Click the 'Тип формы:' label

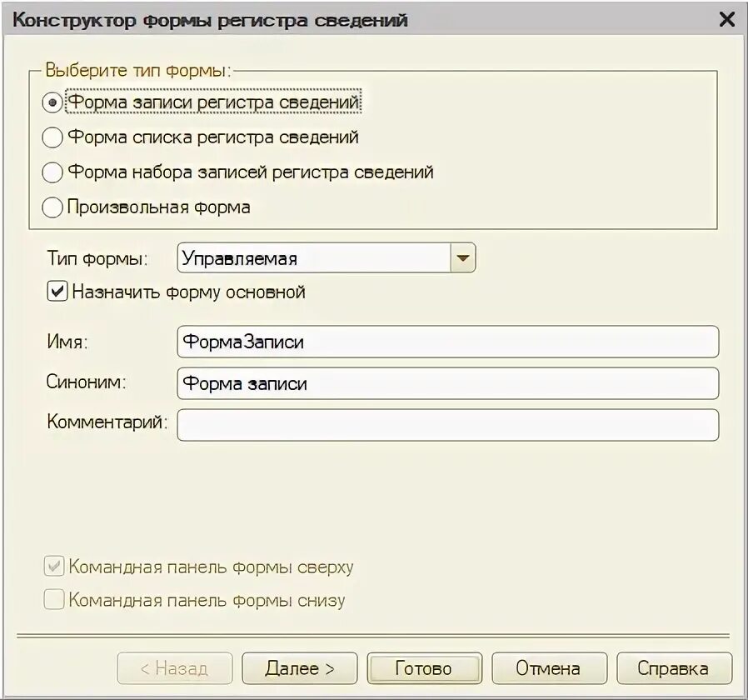pyautogui.click(x=97, y=258)
